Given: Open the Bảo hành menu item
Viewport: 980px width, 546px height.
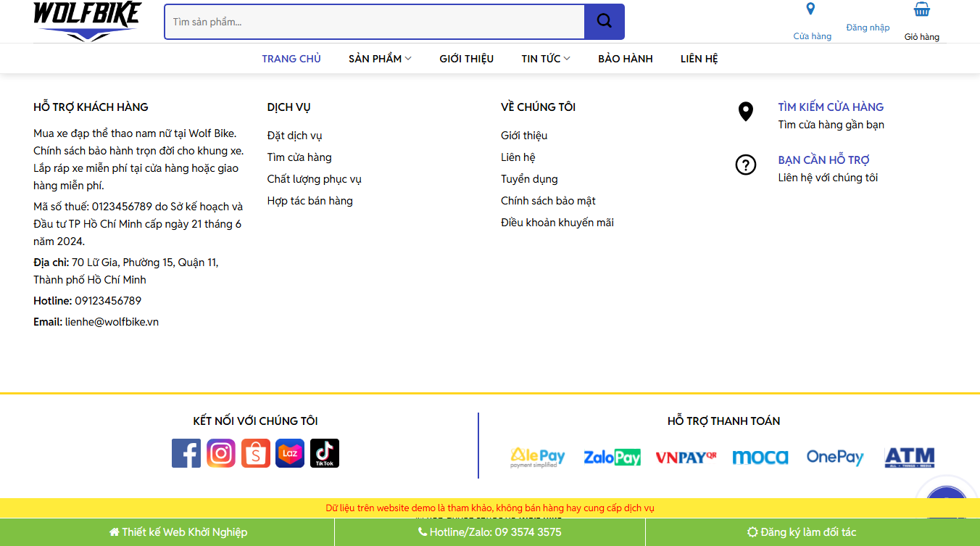Looking at the screenshot, I should (x=626, y=59).
